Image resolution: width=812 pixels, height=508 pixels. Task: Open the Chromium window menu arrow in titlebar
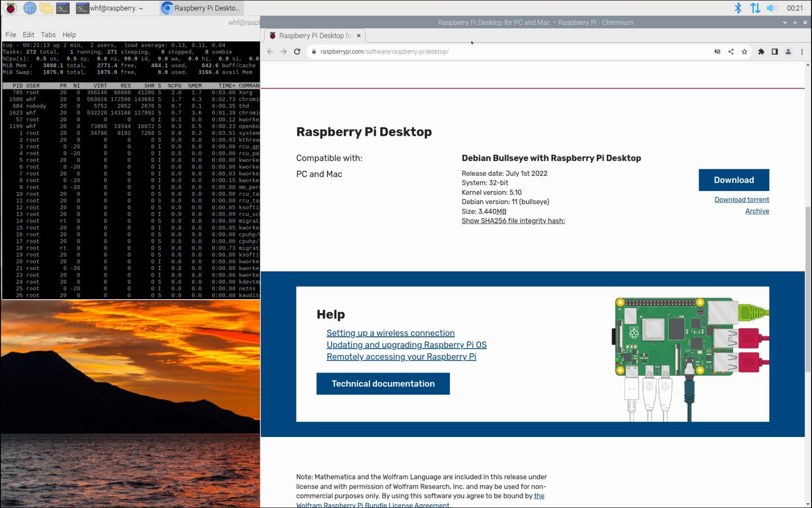click(x=785, y=23)
